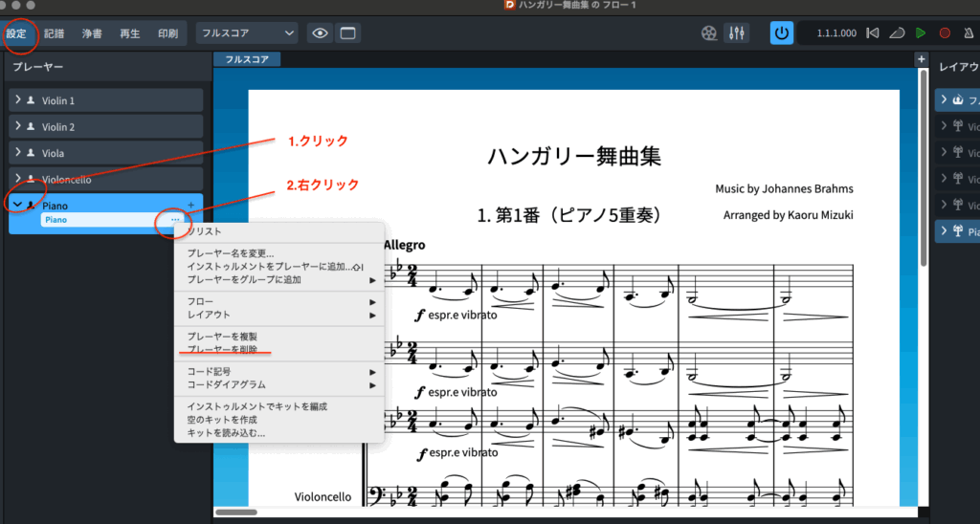
Task: Click the plus icon on Piano player
Action: click(x=190, y=206)
